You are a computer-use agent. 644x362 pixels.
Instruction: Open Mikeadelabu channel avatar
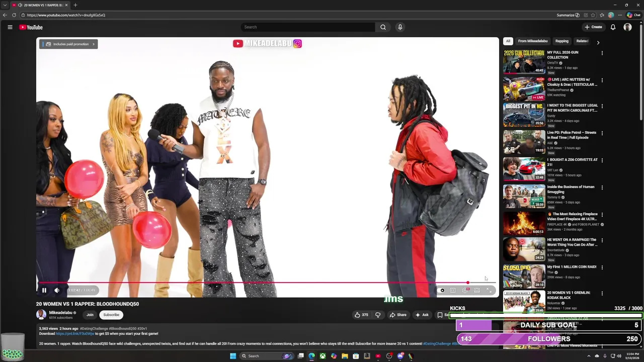(x=41, y=315)
